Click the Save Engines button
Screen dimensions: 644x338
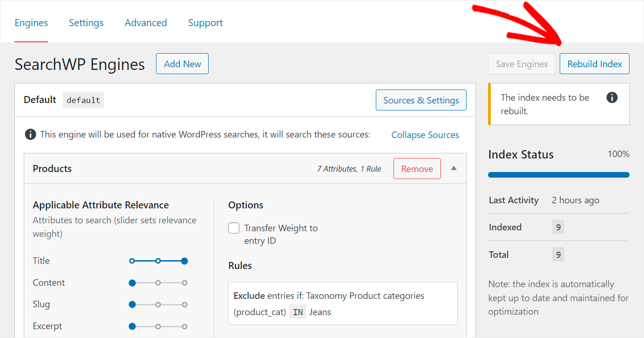(522, 64)
